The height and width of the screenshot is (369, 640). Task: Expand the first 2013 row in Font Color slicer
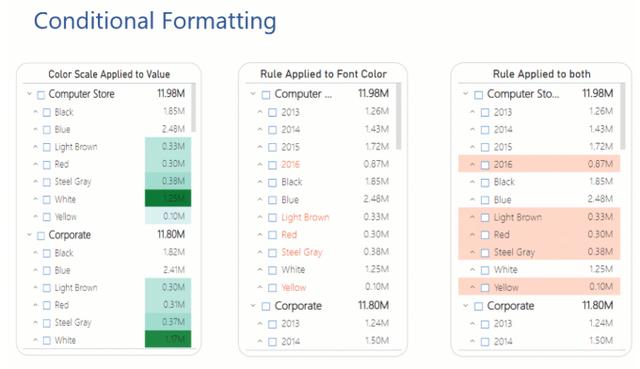260,111
